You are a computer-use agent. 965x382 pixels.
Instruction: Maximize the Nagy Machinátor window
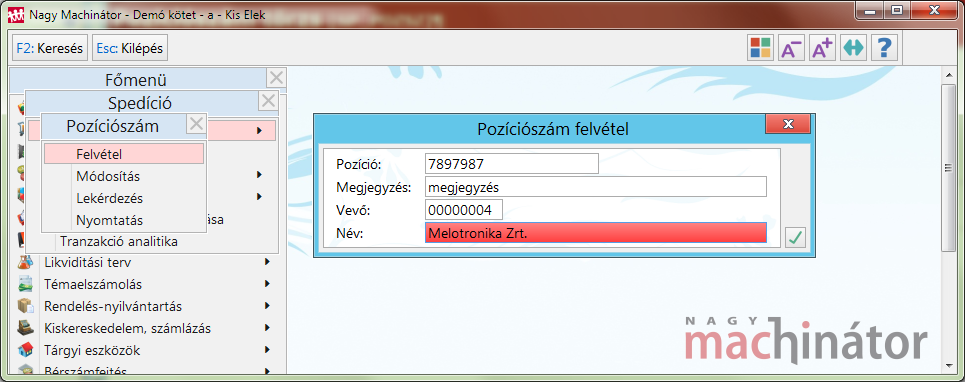pyautogui.click(x=897, y=10)
